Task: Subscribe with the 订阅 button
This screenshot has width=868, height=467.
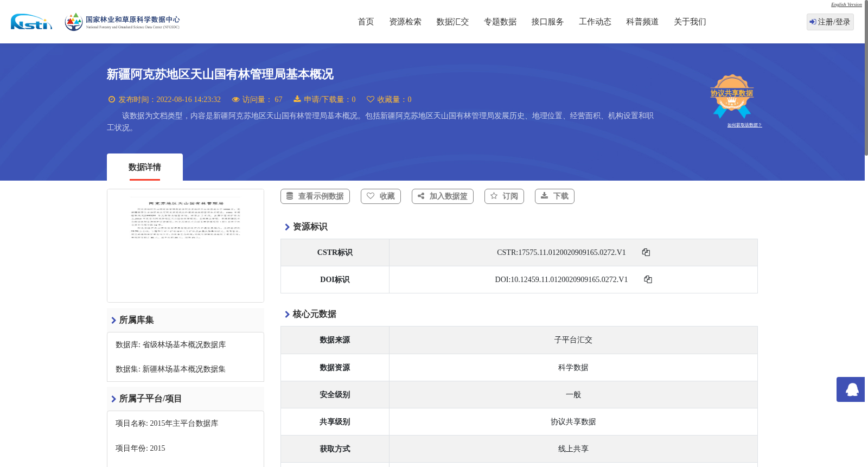Action: tap(504, 196)
